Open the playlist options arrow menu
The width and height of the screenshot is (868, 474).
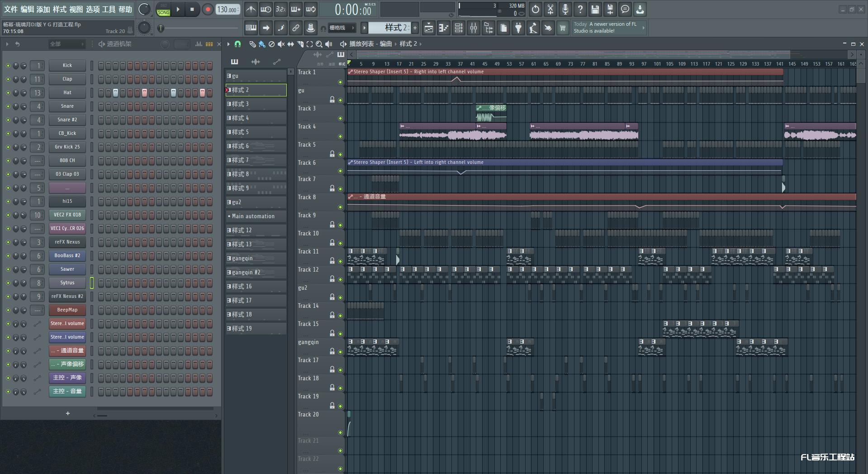228,44
